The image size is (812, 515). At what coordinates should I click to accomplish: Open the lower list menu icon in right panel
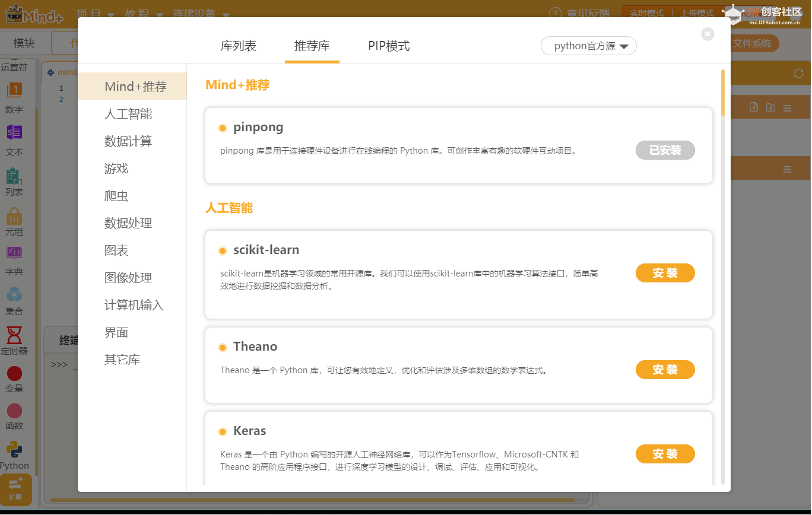click(787, 170)
